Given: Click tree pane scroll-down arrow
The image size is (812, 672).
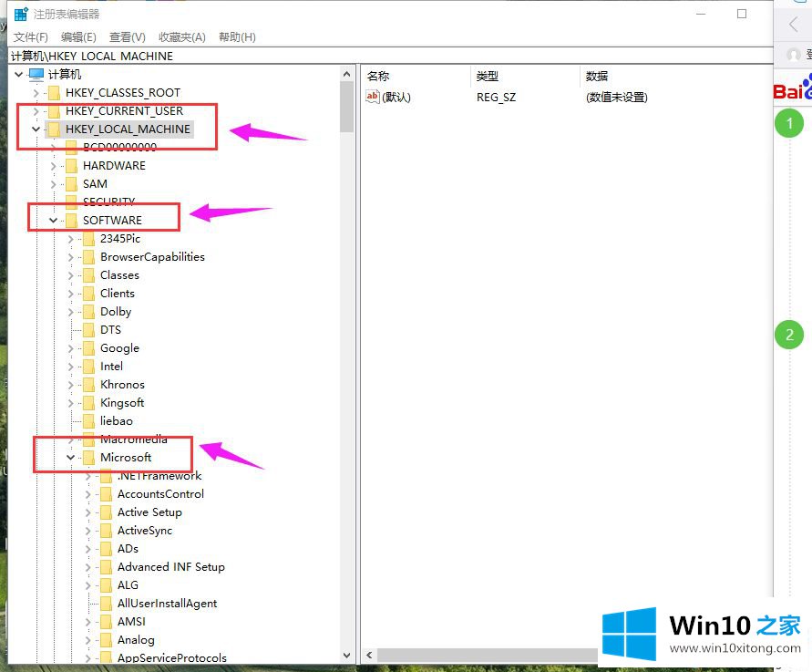Looking at the screenshot, I should tap(347, 656).
